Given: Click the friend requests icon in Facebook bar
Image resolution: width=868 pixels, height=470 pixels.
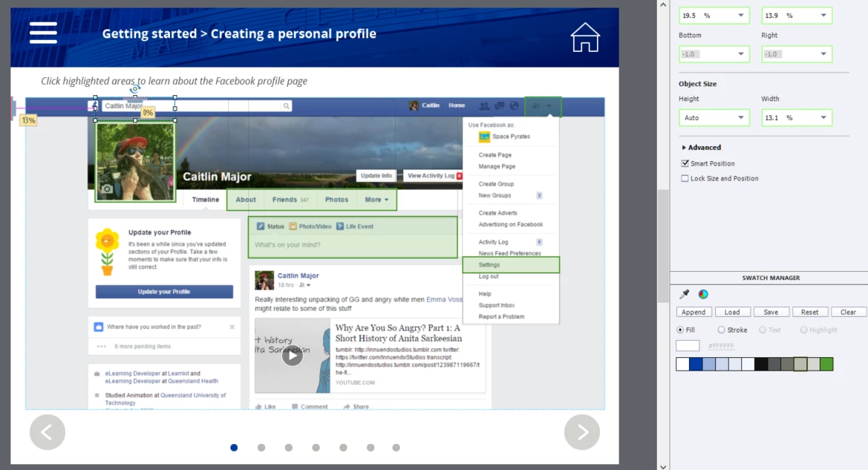Looking at the screenshot, I should click(484, 105).
